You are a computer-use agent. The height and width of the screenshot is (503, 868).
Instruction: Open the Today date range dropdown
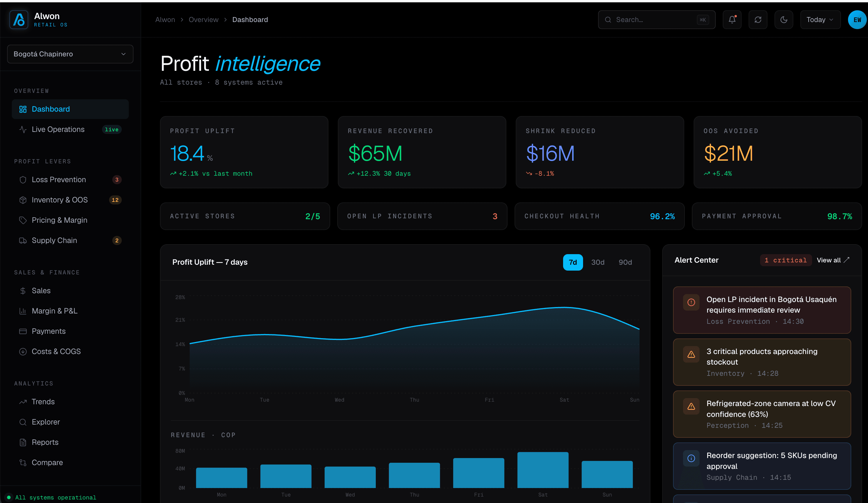coord(820,20)
